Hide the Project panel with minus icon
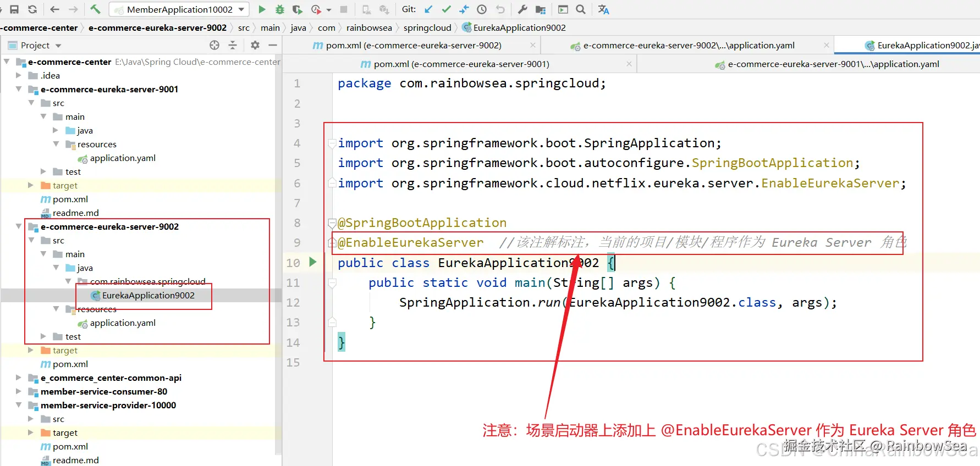 coord(273,45)
